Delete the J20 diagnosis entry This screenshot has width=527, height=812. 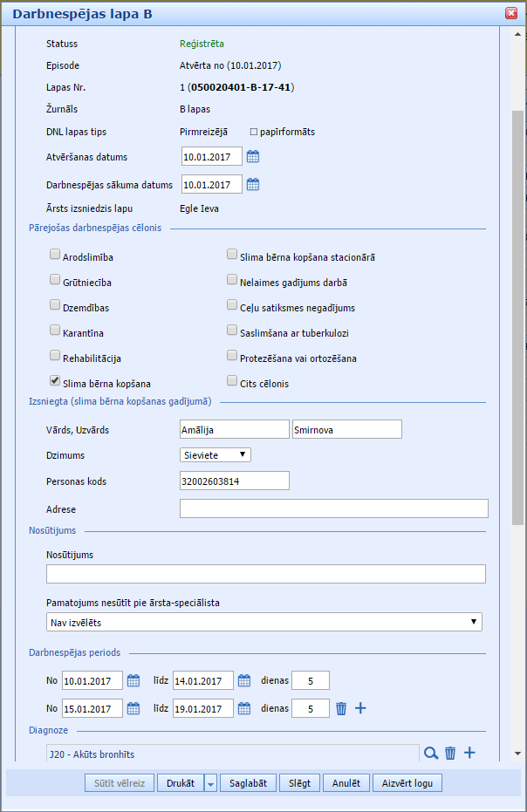click(450, 753)
